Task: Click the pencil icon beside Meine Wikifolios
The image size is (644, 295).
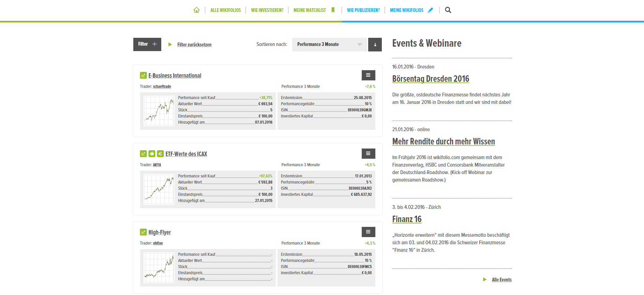Action: 431,10
